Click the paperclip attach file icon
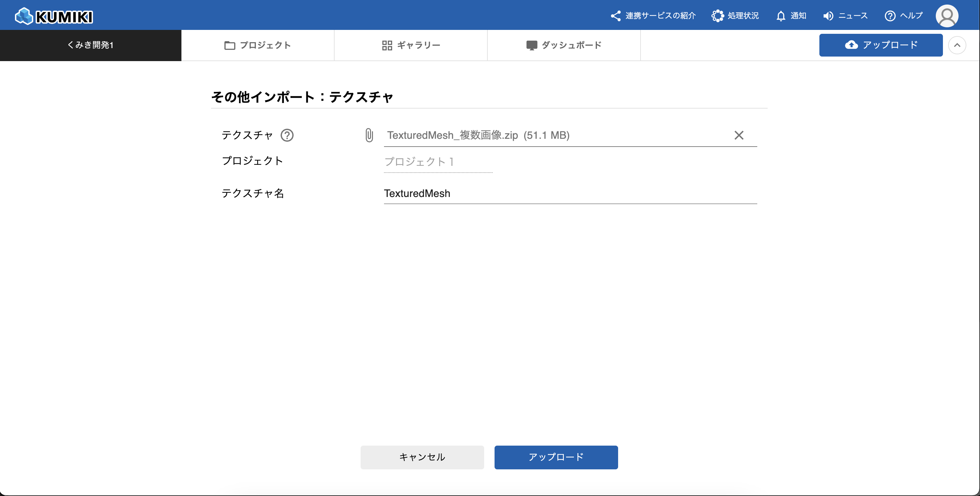 pyautogui.click(x=369, y=136)
